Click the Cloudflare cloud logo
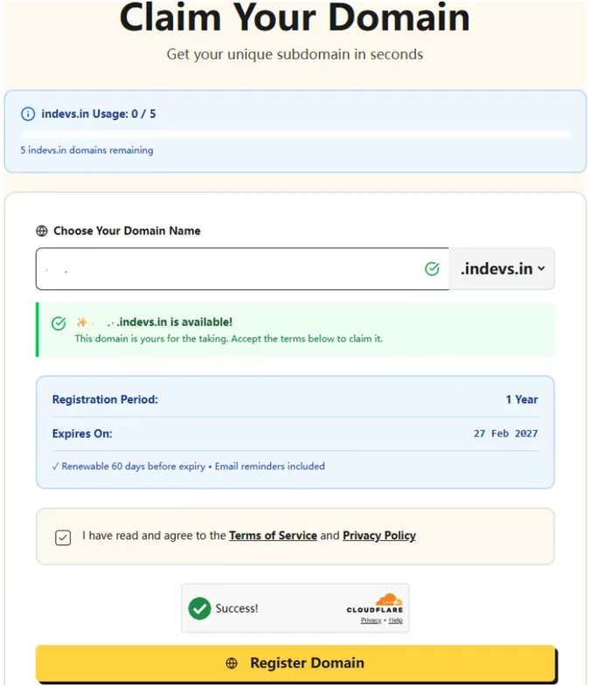590x700 pixels. 387,600
